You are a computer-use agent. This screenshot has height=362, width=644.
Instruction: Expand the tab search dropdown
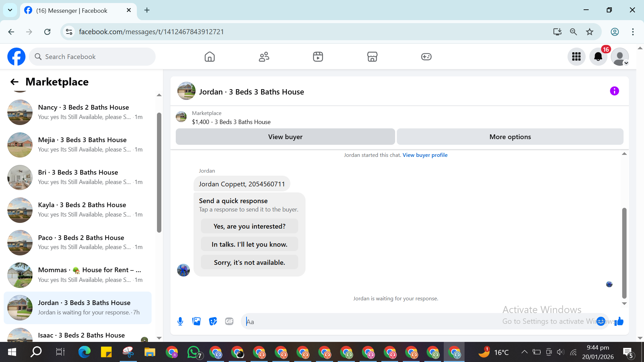[10, 10]
